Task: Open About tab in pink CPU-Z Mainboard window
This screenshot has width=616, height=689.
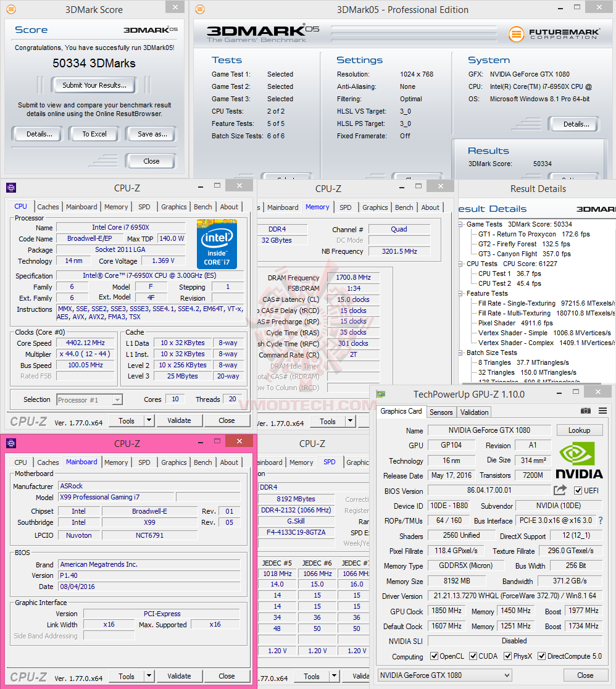Action: [x=229, y=462]
